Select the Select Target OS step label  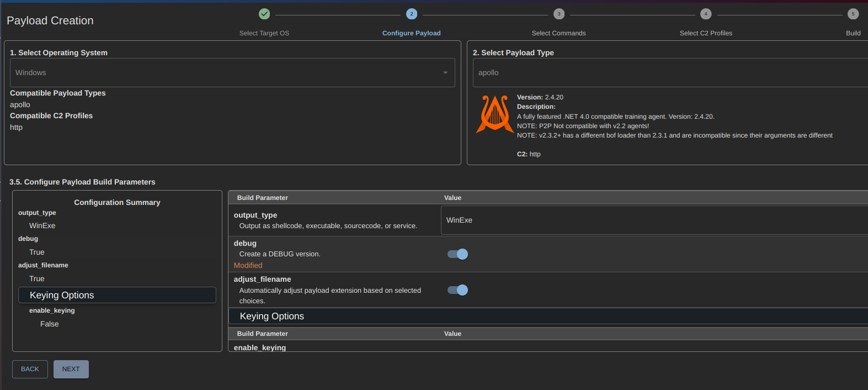(264, 33)
